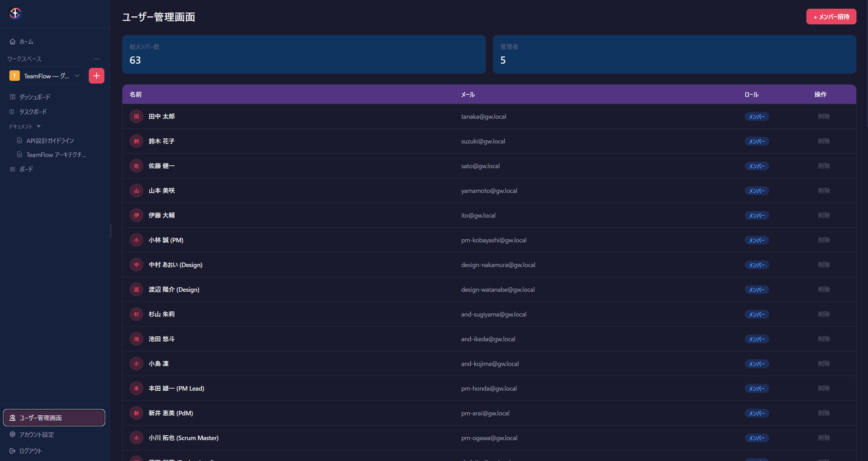
Task: Click avatar of 伊藤 大輔
Action: click(x=136, y=215)
